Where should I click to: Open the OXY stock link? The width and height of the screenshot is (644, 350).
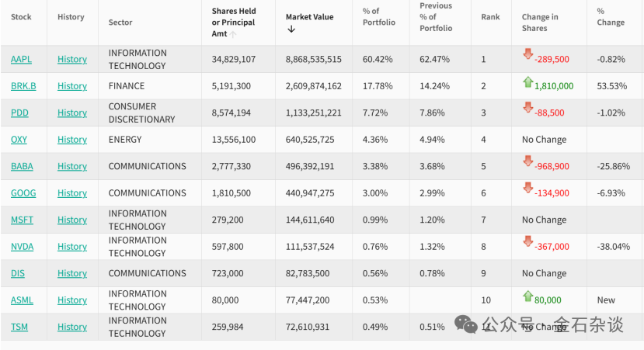click(19, 140)
